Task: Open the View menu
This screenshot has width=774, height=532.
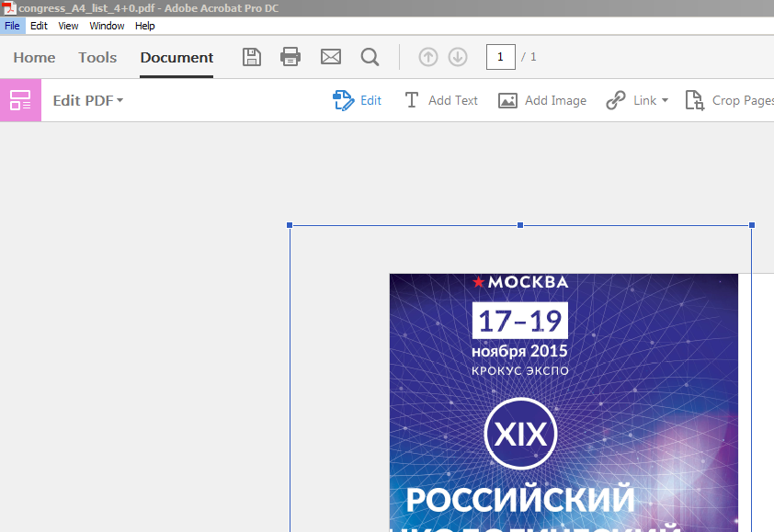Action: 68,26
